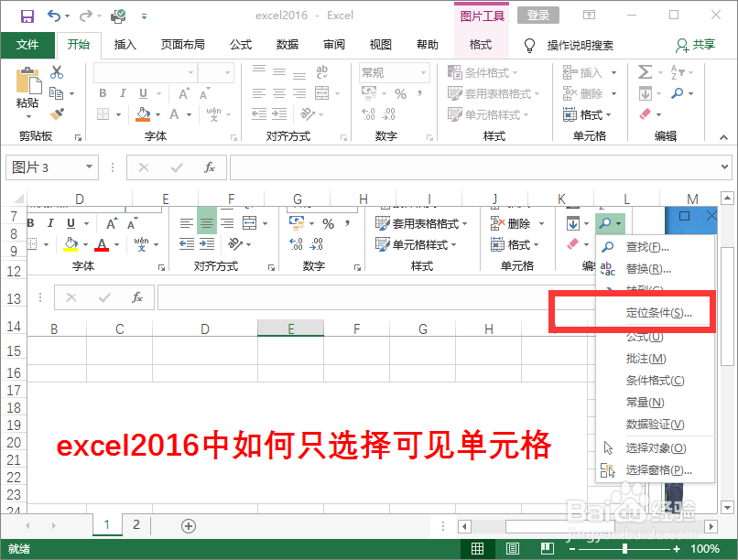
Task: Toggle italic in the top ribbon
Action: 123,93
